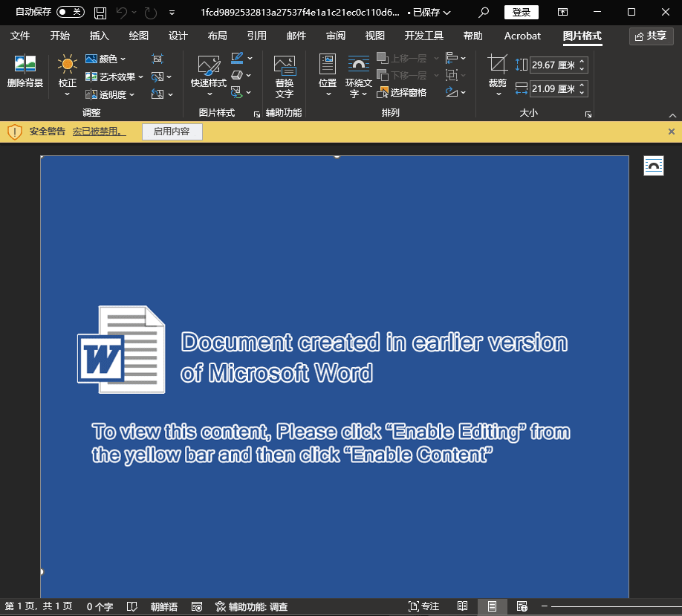Switch to Web Layout view

[x=522, y=606]
